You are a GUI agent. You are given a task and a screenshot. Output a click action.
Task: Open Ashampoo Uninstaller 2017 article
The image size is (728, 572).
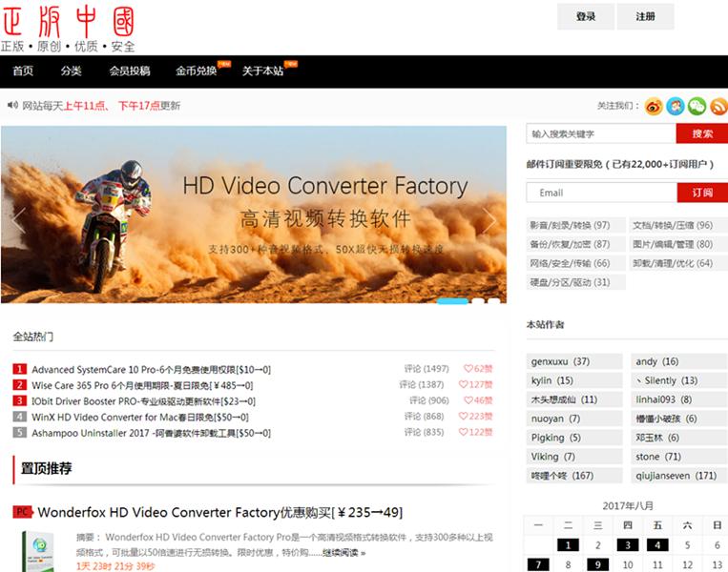click(152, 433)
